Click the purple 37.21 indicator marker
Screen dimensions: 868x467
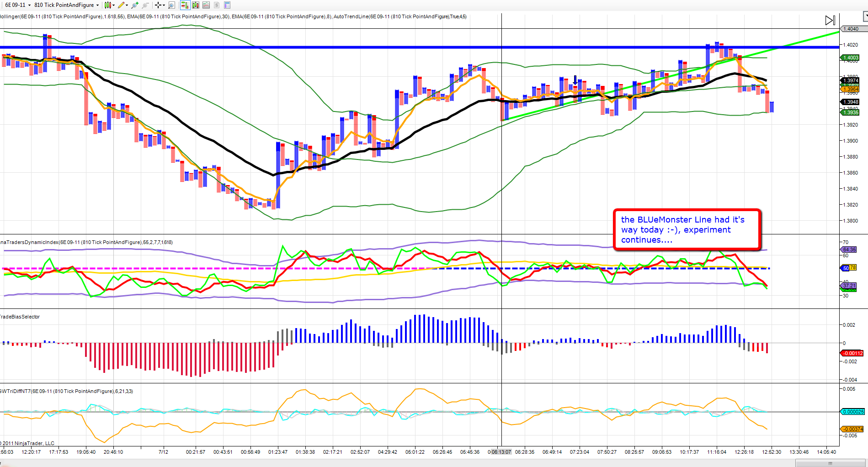[849, 286]
